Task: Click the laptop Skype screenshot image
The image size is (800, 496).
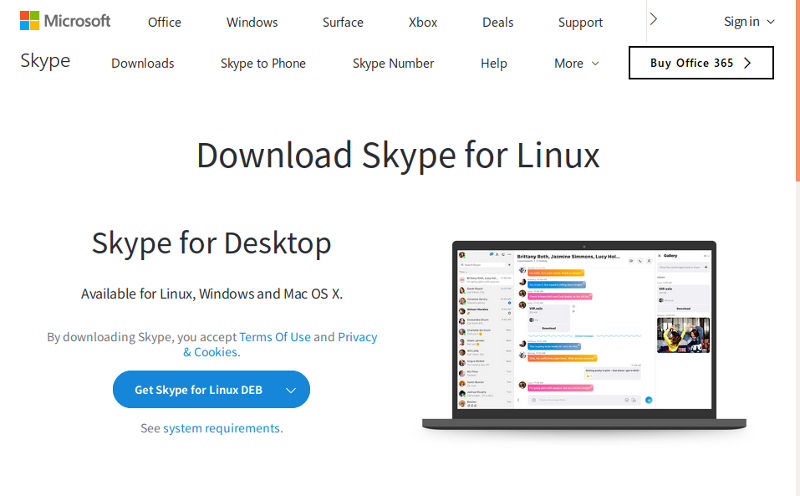Action: 584,336
